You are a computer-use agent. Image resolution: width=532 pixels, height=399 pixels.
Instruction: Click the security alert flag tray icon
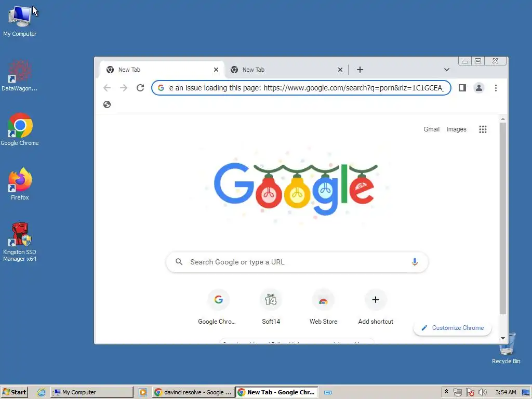point(470,392)
